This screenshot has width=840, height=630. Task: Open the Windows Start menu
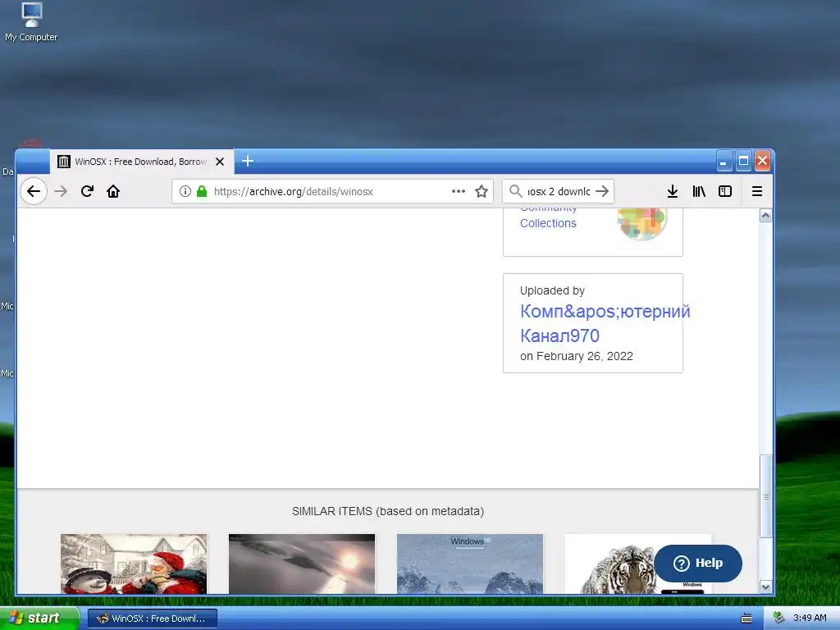39,619
